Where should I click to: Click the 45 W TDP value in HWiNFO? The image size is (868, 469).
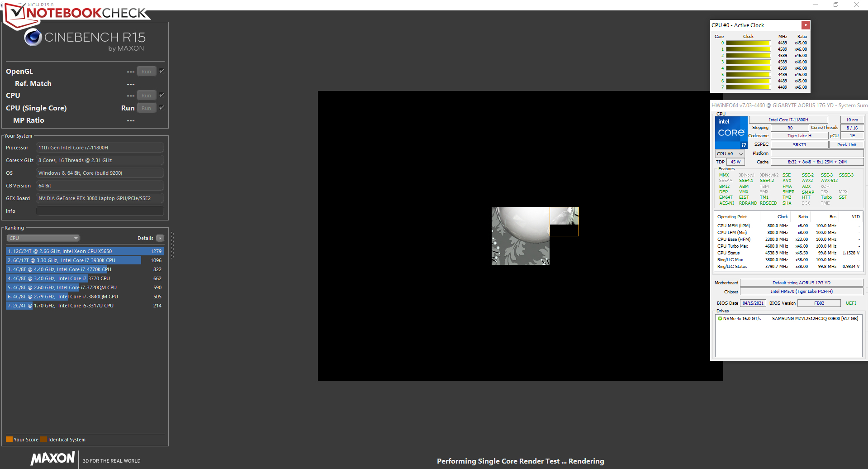pyautogui.click(x=735, y=162)
